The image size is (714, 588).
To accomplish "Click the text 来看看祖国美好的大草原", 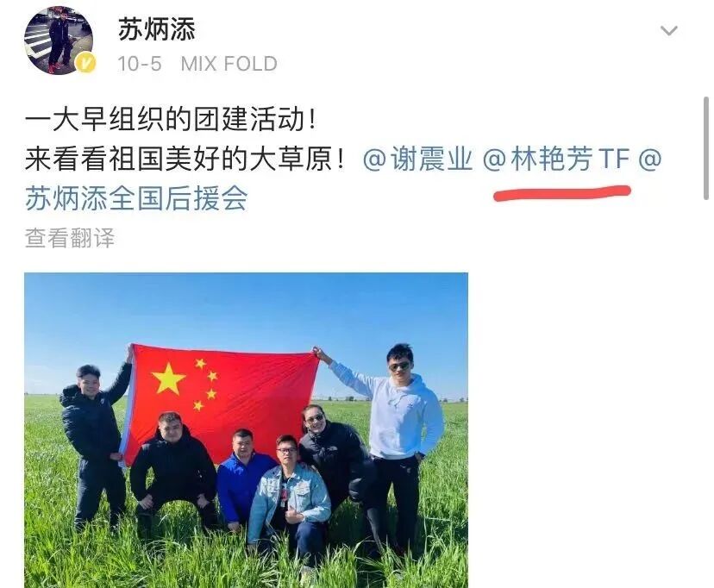I will click(x=185, y=159).
